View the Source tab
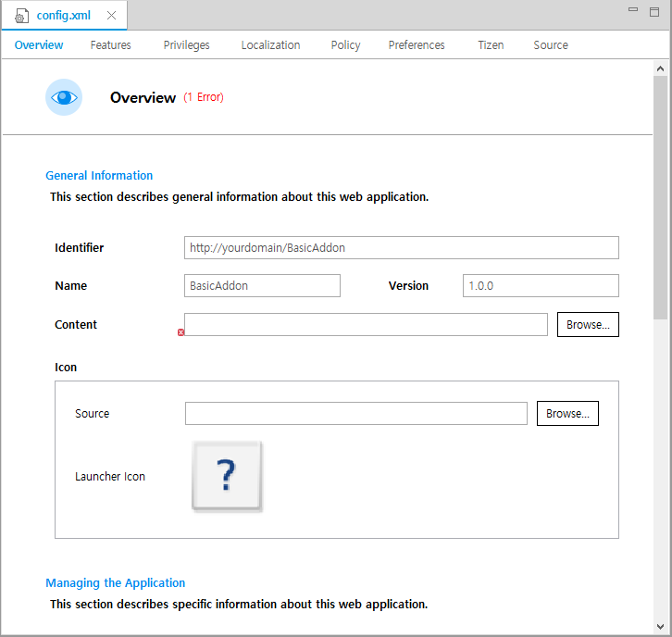Image resolution: width=672 pixels, height=637 pixels. click(551, 44)
